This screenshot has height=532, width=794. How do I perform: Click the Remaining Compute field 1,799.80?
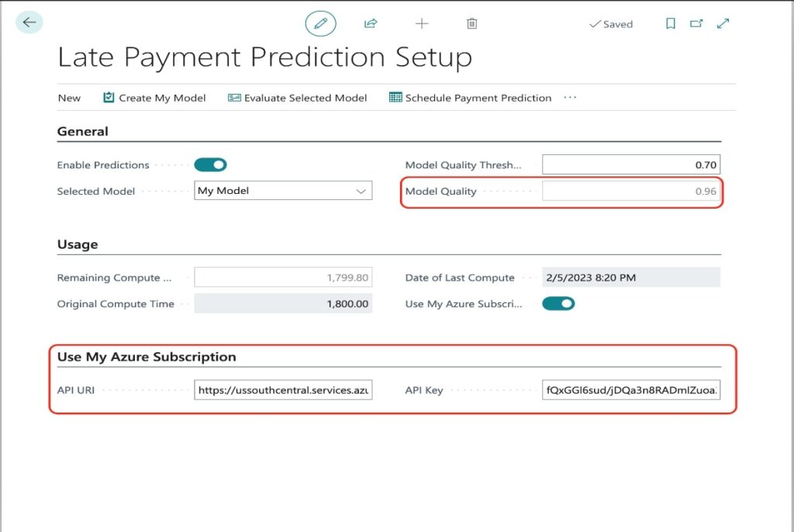pyautogui.click(x=283, y=278)
